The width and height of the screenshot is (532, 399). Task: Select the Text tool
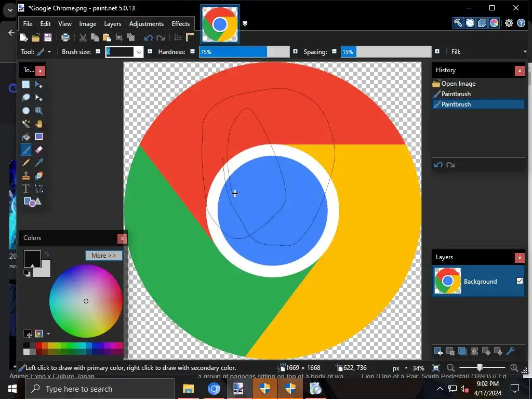[x=26, y=189]
